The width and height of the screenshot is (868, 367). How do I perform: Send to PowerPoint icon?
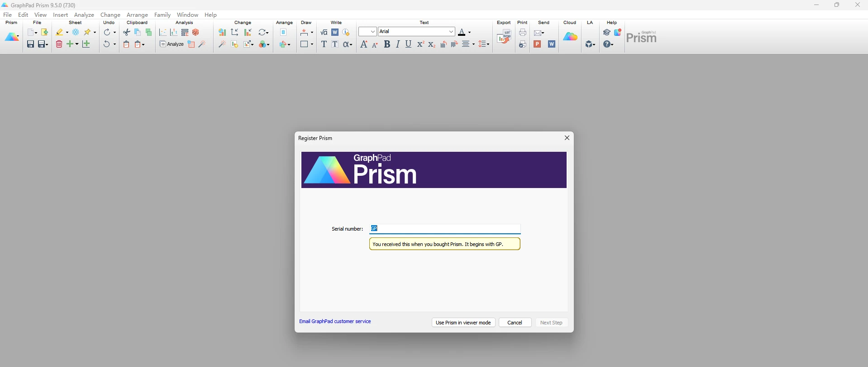(538, 44)
